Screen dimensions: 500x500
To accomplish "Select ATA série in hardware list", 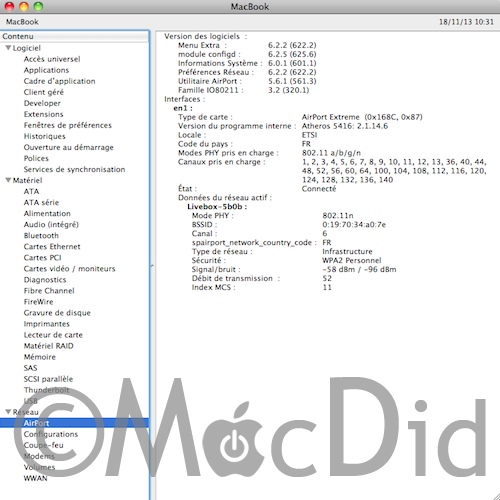I will (x=41, y=203).
